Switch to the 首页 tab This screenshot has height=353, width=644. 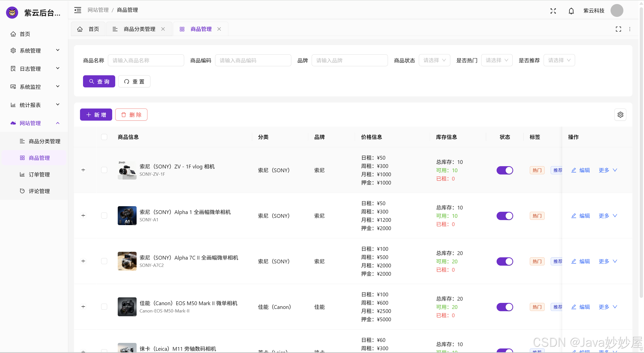pos(88,29)
